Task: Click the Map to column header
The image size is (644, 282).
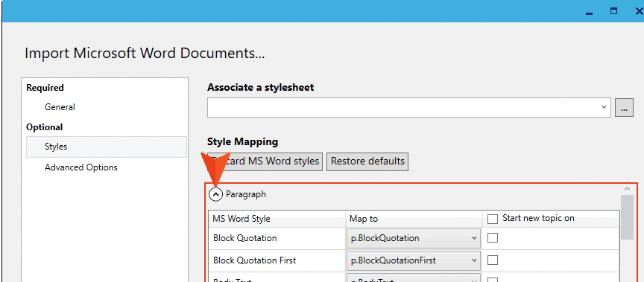Action: (414, 219)
